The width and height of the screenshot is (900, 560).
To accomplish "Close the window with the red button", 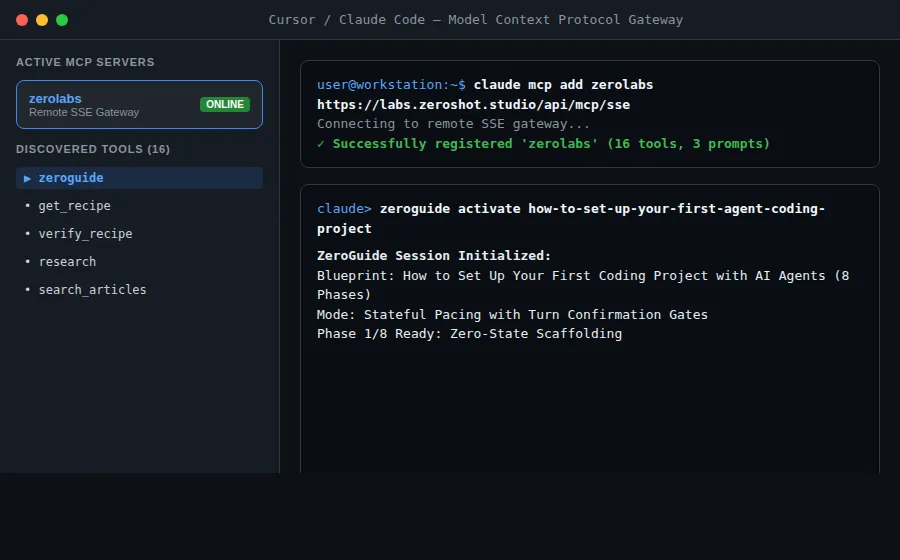I will pyautogui.click(x=22, y=20).
